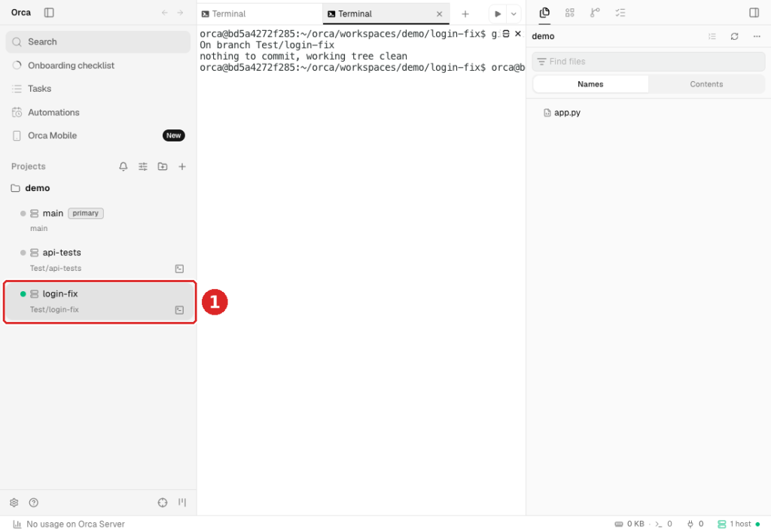This screenshot has width=771, height=532.
Task: Go forward with the right arrow
Action: (181, 13)
